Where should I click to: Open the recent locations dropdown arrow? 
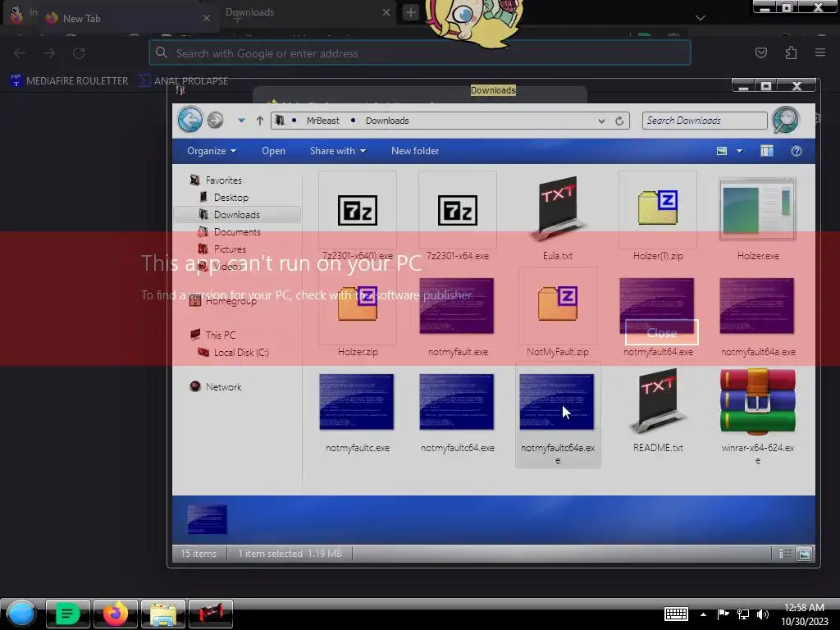coord(241,121)
